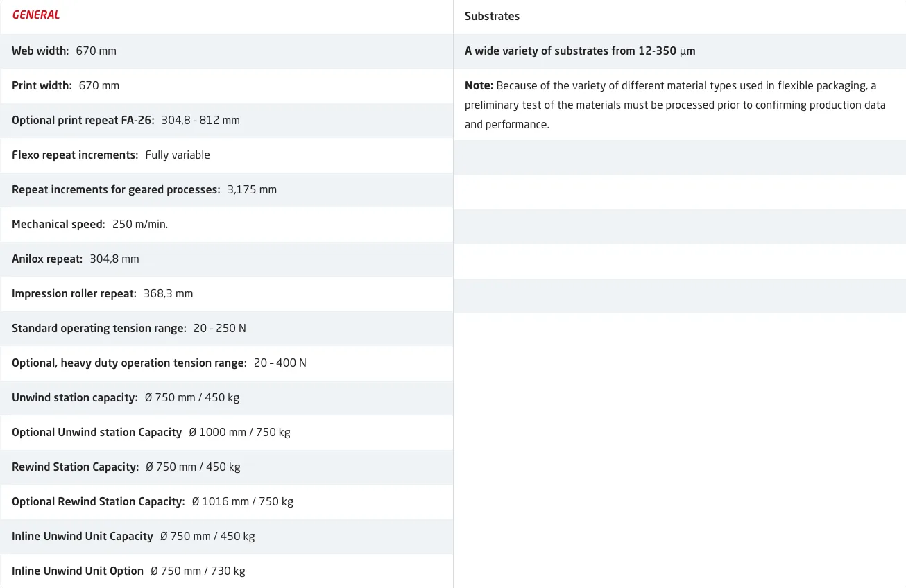This screenshot has width=906, height=588.
Task: Click the Optional Rewind Station Capacity label
Action: pos(98,502)
